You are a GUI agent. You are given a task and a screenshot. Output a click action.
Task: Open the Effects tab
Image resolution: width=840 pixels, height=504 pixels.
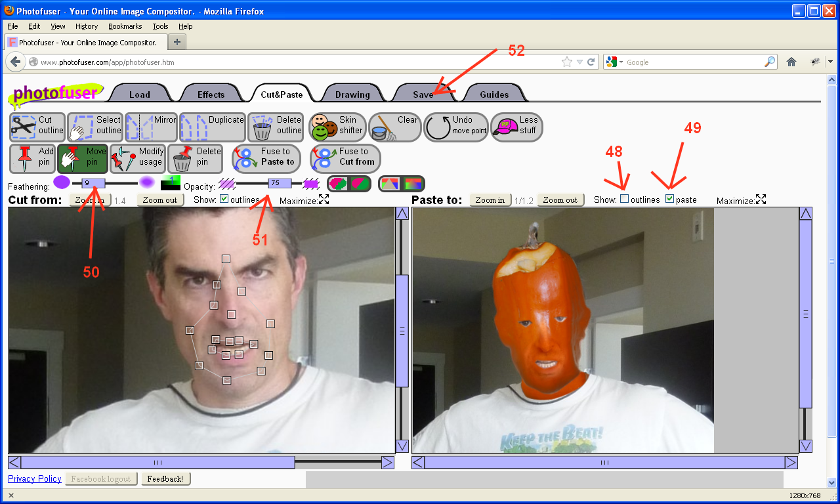coord(211,94)
